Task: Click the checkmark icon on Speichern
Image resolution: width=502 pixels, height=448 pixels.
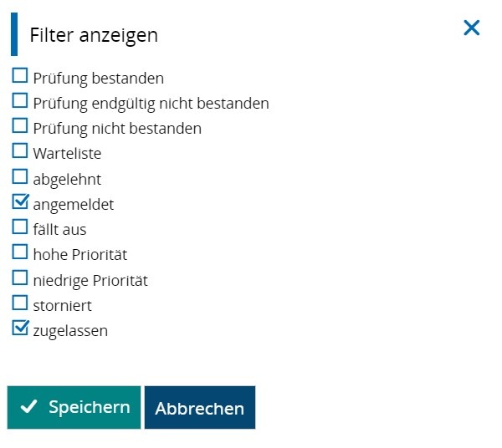Action: tap(29, 407)
